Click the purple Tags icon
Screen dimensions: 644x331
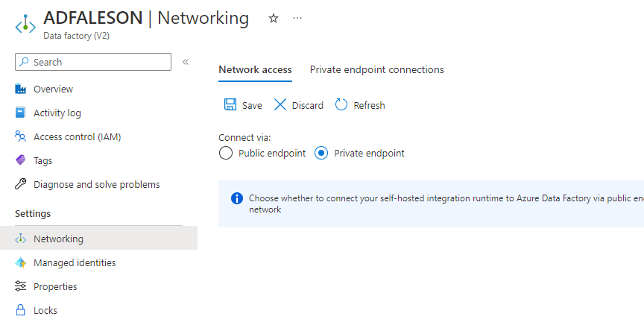(21, 160)
